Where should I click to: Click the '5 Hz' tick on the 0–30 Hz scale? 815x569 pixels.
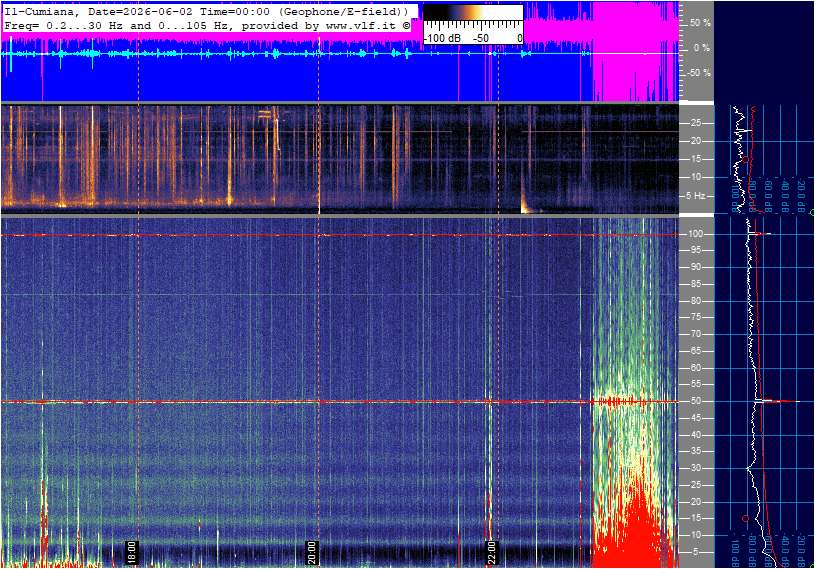pyautogui.click(x=695, y=196)
